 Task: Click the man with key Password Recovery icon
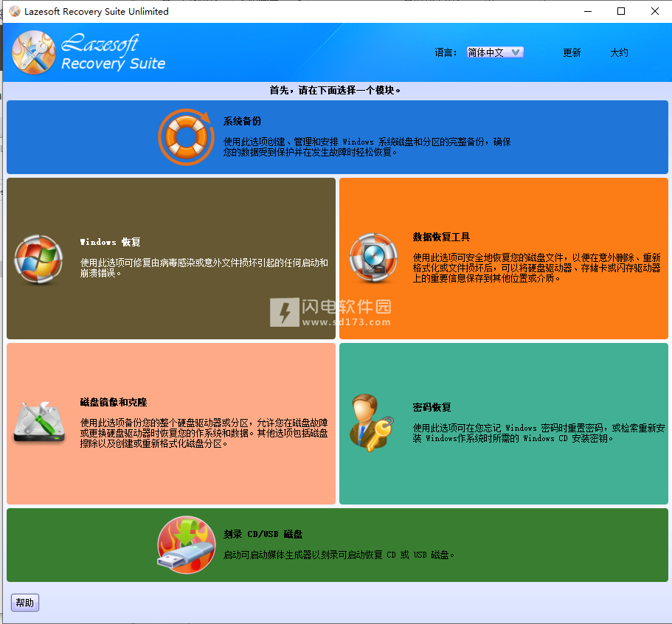pyautogui.click(x=372, y=423)
